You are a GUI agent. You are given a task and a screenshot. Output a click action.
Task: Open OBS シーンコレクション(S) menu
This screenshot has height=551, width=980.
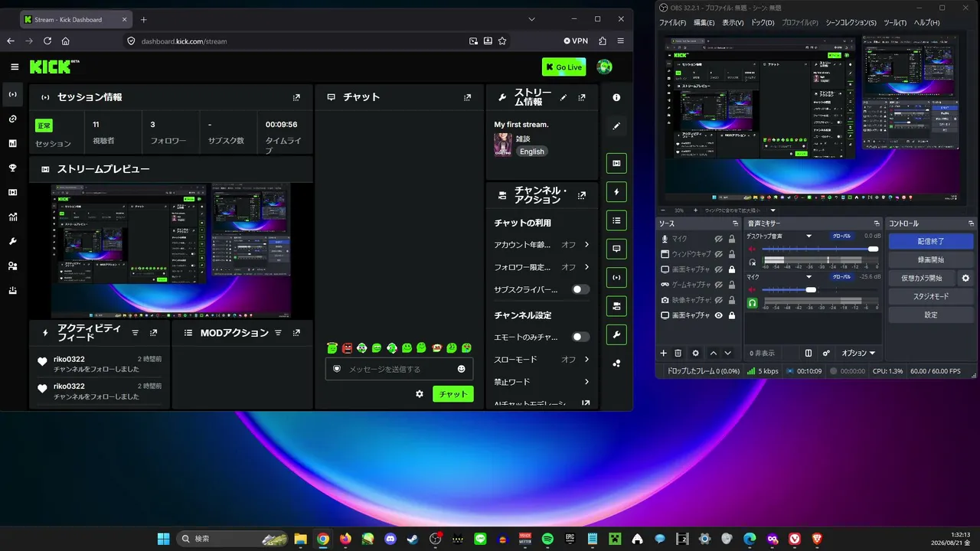(x=851, y=23)
